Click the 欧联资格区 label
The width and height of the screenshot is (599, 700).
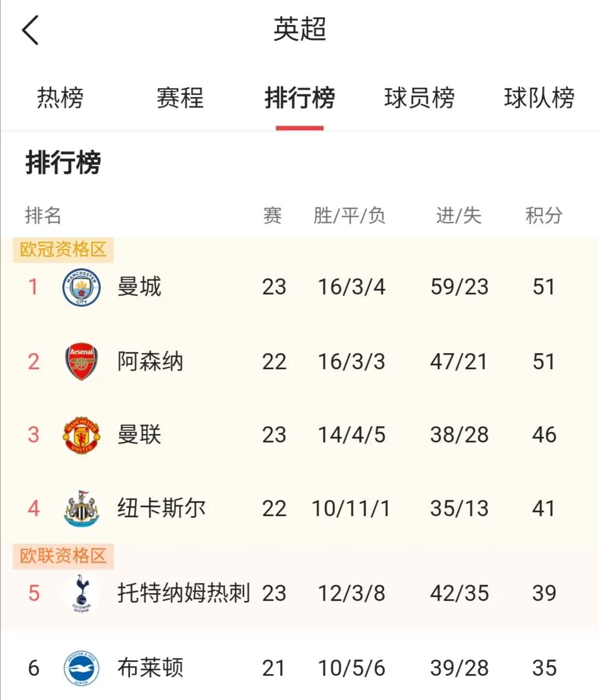pyautogui.click(x=63, y=556)
